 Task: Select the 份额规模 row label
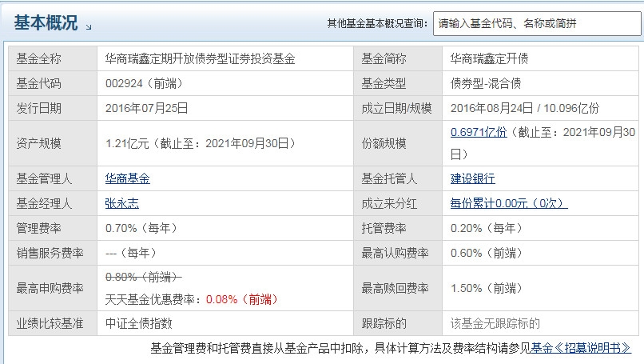[384, 143]
